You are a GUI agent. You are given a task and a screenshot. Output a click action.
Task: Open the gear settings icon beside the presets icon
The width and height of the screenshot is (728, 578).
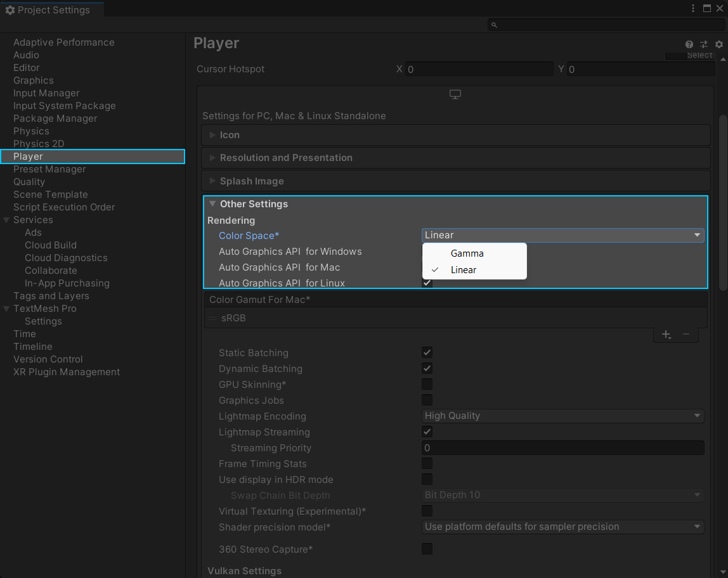[718, 44]
